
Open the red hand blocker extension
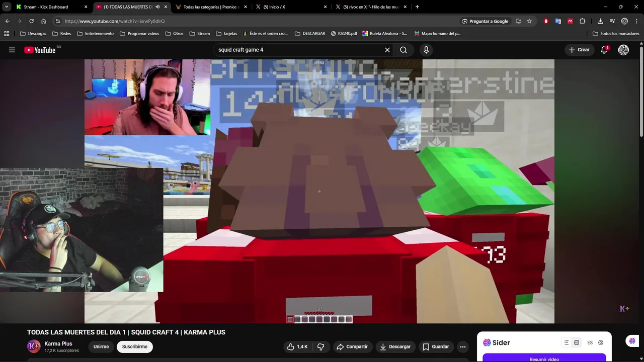click(546, 21)
